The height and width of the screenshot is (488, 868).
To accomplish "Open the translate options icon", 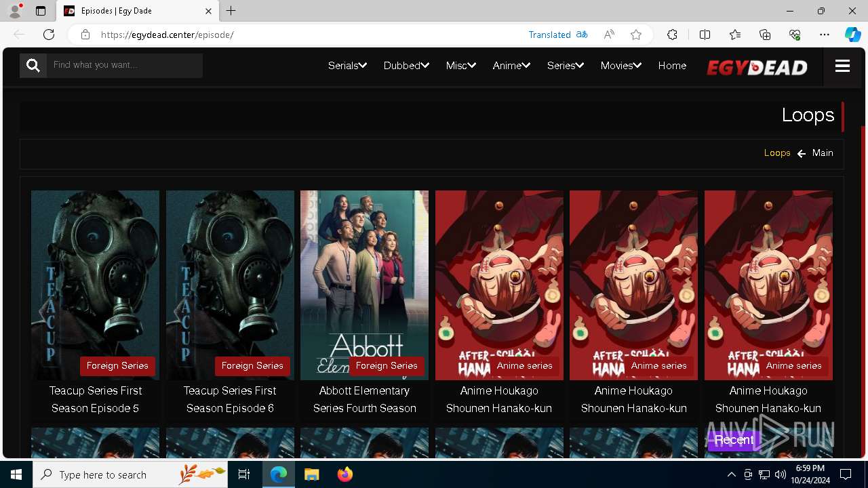I will click(x=582, y=35).
